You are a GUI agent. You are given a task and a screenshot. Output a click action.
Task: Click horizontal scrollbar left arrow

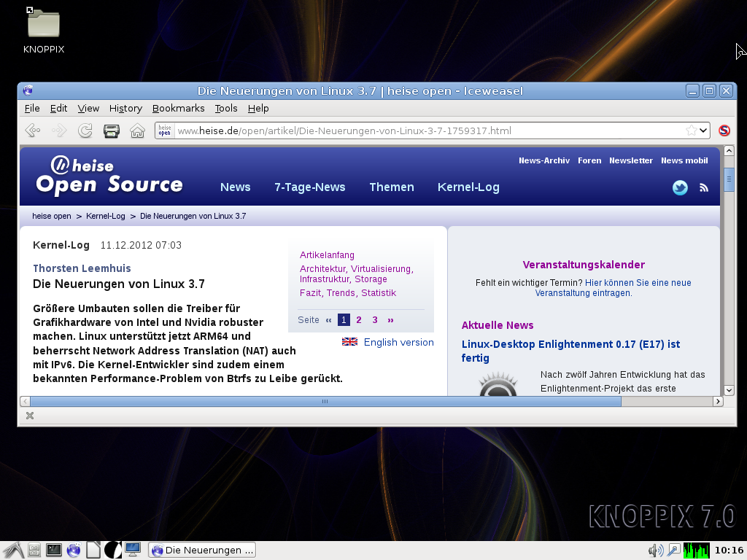26,402
